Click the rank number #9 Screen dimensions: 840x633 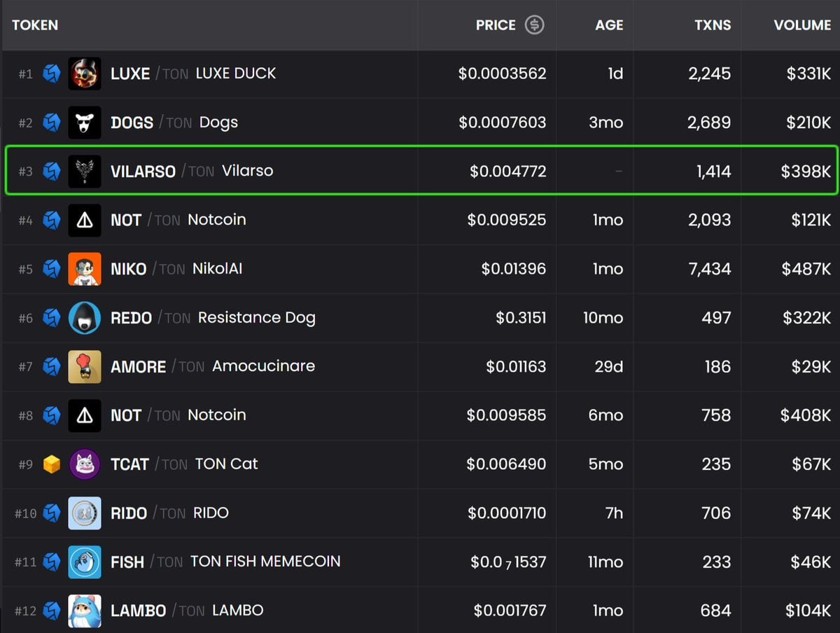click(x=25, y=464)
